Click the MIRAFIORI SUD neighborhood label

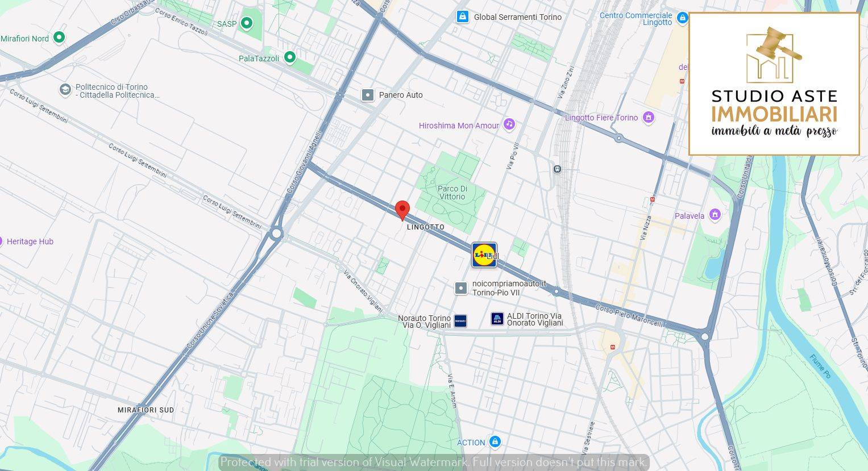coord(146,410)
